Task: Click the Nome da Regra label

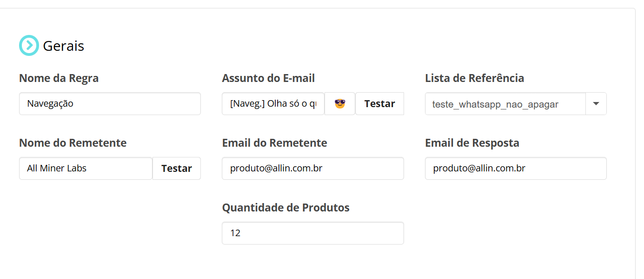Action: click(59, 78)
